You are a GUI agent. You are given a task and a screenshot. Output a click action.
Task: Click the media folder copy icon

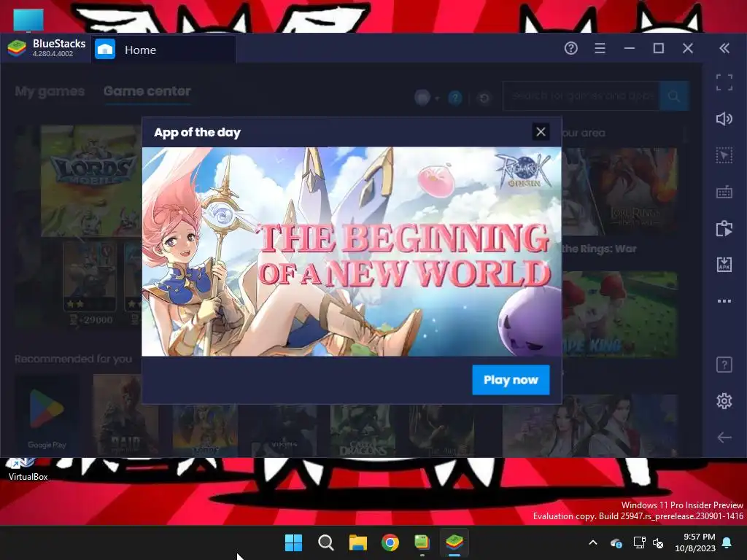[x=724, y=228]
